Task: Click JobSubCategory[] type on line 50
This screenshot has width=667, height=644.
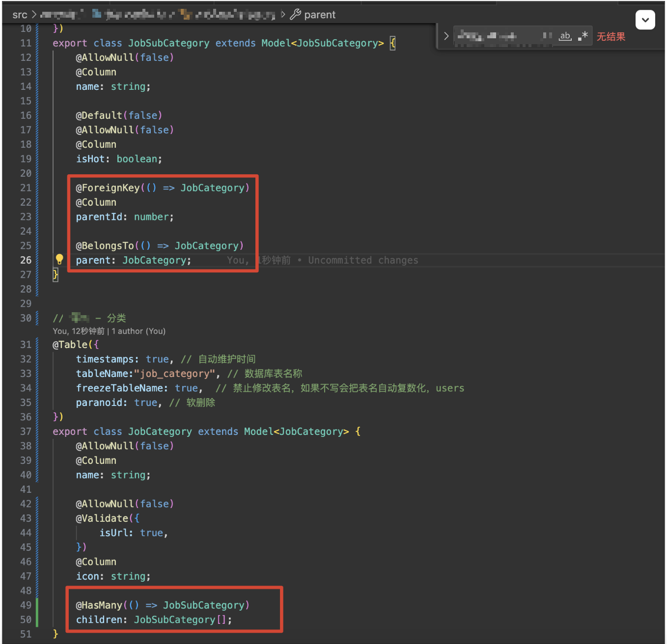Action: pyautogui.click(x=180, y=620)
